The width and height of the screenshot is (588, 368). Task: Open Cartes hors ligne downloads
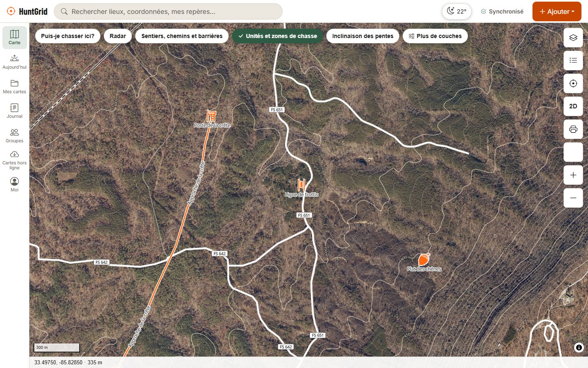pos(14,160)
